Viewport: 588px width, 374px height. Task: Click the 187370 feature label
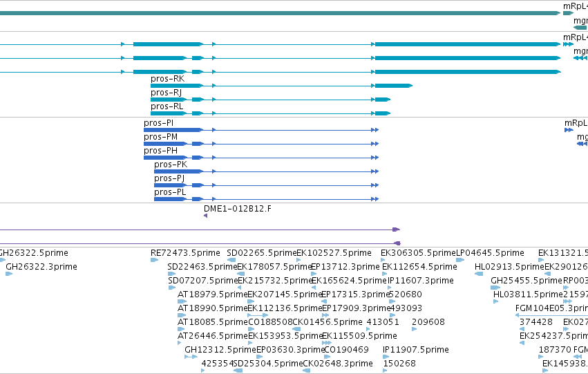[x=555, y=350]
